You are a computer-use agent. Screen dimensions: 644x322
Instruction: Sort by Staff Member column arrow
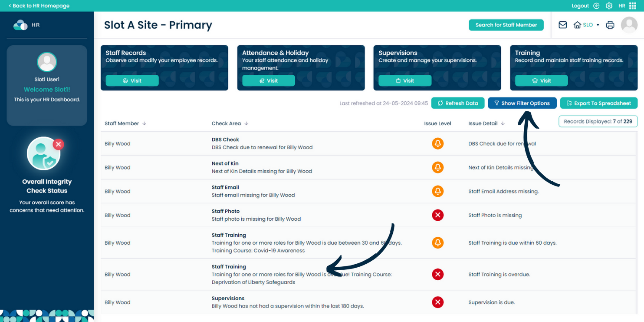coord(145,123)
